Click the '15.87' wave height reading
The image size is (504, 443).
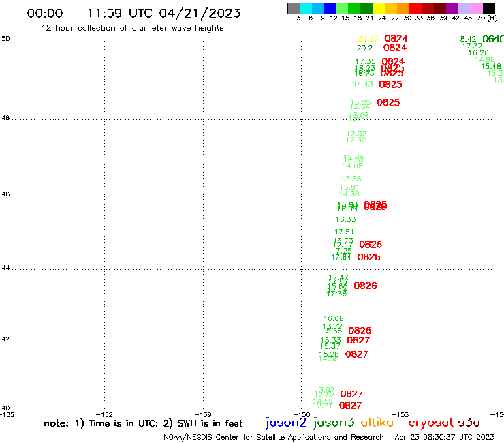[330, 346]
